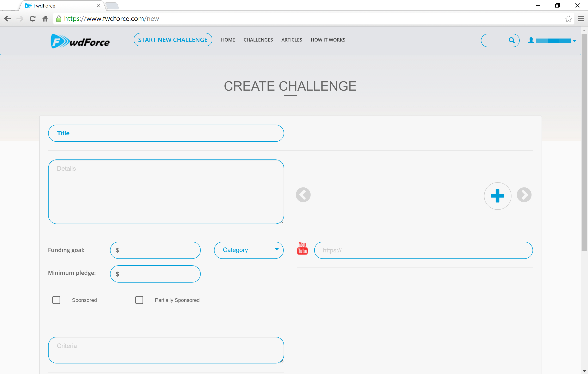Click the Home navigation link
The width and height of the screenshot is (588, 374).
(x=228, y=40)
